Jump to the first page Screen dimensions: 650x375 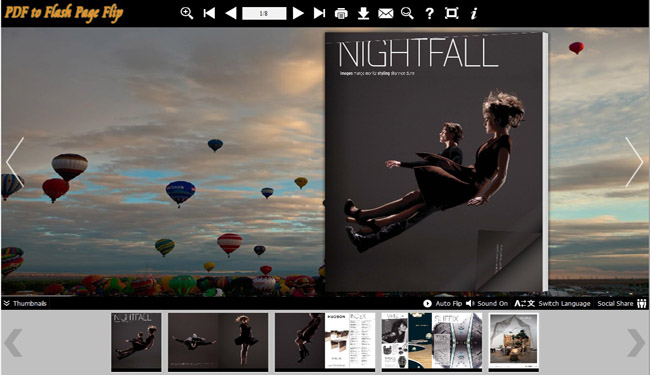[209, 13]
